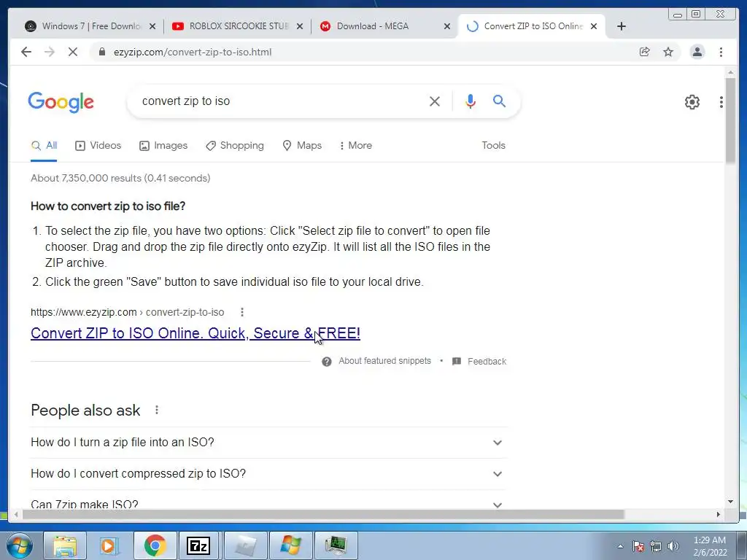Switch to Shopping results
This screenshot has height=560, width=747.
pos(234,146)
